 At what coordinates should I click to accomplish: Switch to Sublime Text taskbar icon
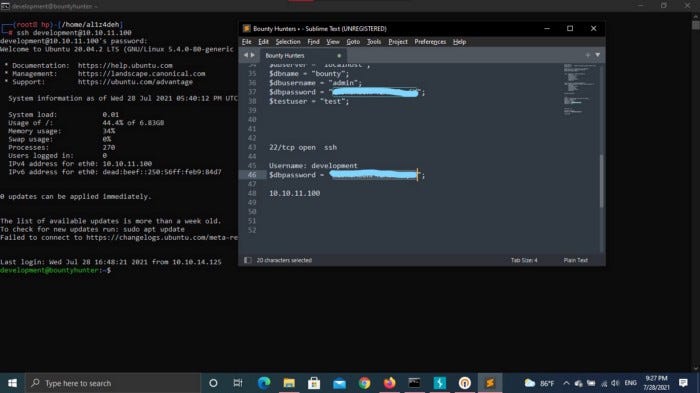coord(490,383)
